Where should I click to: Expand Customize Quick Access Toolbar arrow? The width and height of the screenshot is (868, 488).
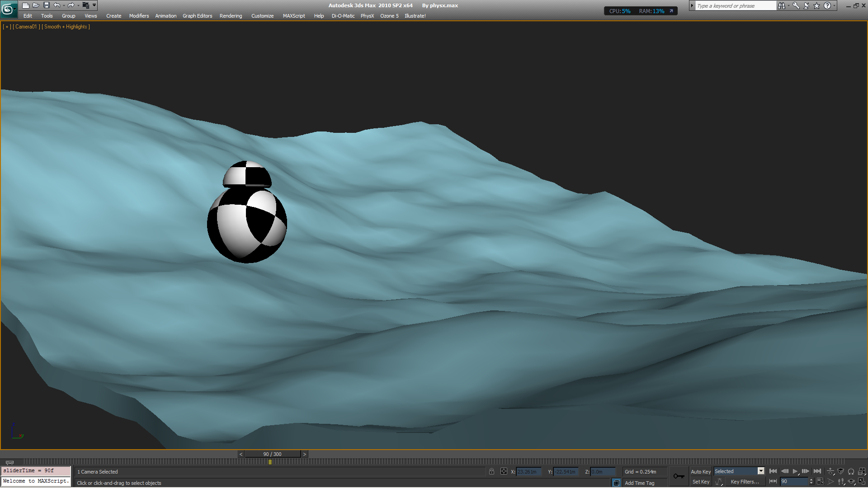click(x=94, y=5)
